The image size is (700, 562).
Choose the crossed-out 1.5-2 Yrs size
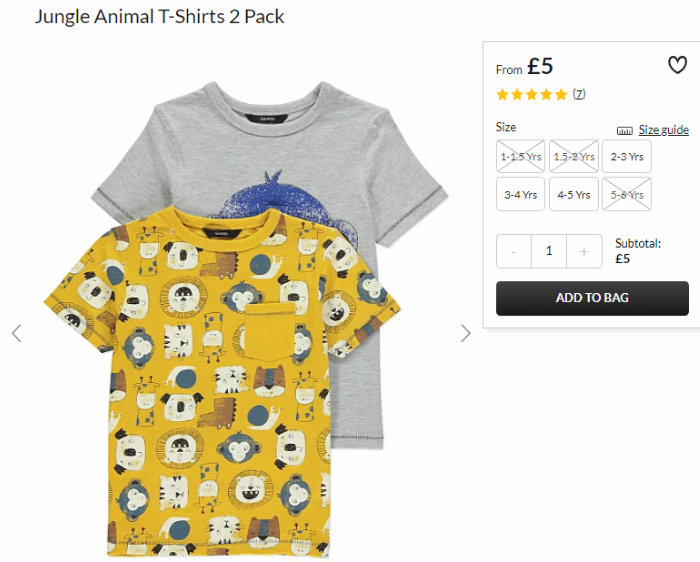(x=574, y=156)
